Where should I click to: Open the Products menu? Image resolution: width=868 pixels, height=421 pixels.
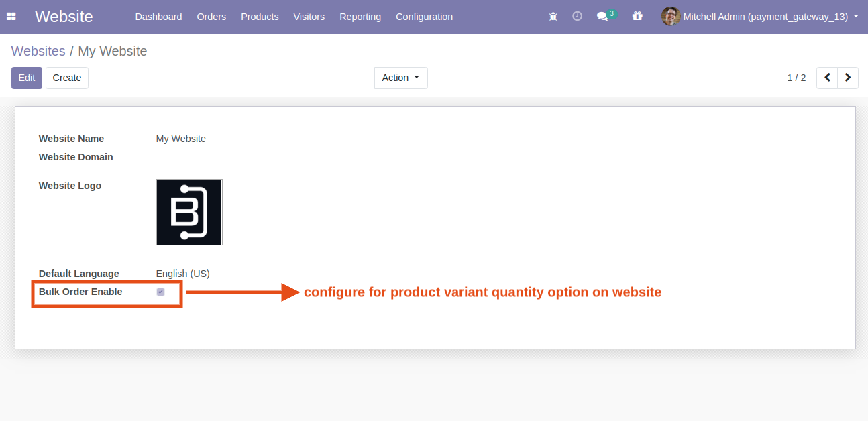click(260, 17)
